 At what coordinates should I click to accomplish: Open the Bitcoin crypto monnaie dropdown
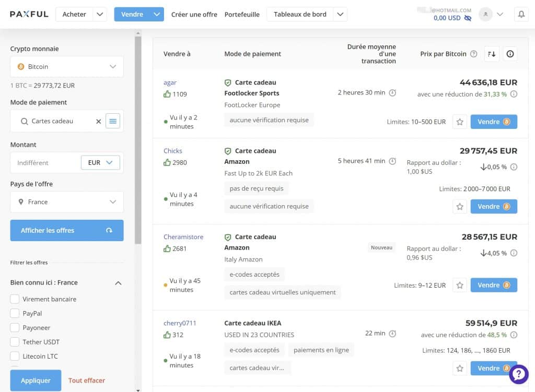click(67, 67)
